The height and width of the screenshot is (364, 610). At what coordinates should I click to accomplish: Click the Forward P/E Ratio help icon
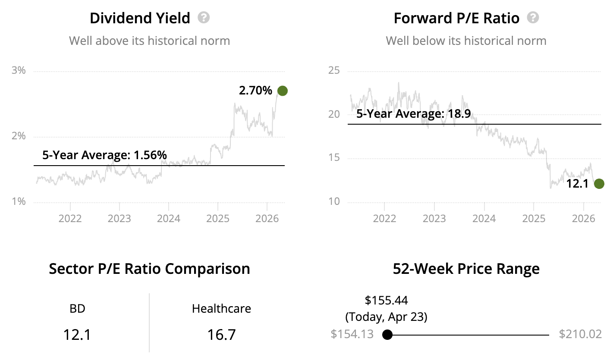coord(533,18)
